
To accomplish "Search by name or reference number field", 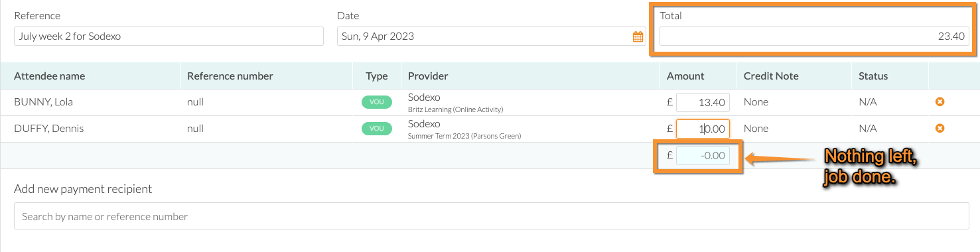I will coord(492,216).
